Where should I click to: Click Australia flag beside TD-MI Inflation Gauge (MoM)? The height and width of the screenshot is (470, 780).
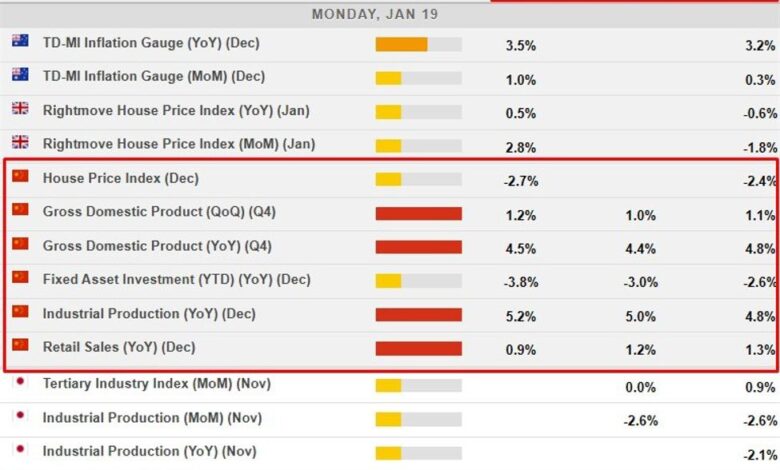(x=20, y=75)
